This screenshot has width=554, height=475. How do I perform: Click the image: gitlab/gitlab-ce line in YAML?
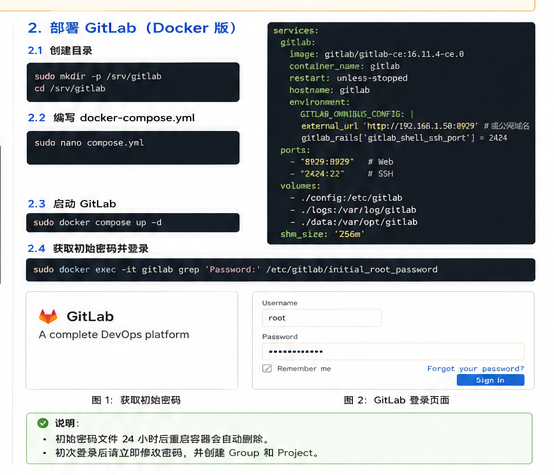(377, 54)
